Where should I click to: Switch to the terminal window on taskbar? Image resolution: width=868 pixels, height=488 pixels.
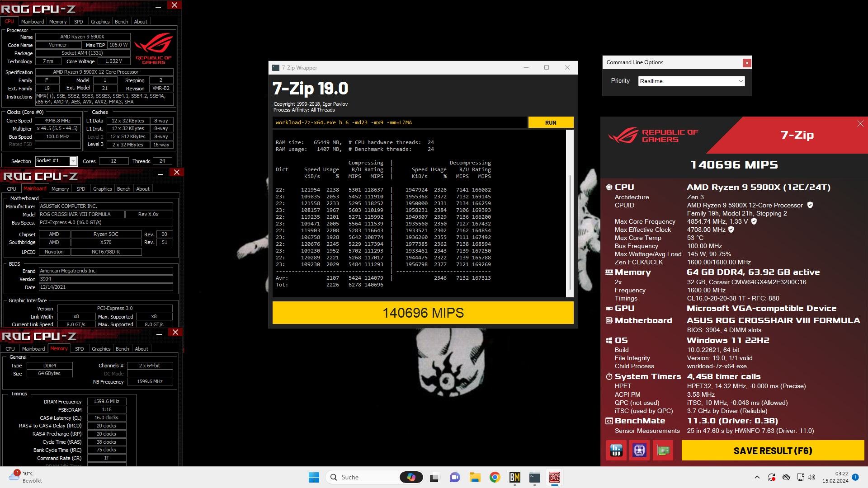coord(535,477)
